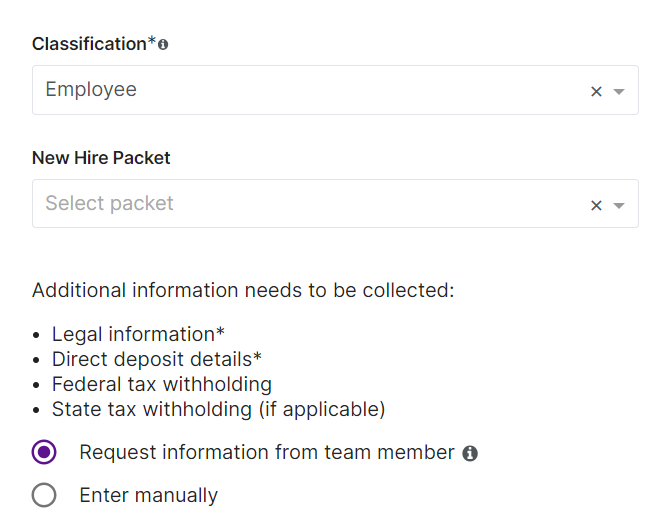Click the Additional information needs heading text
Screen dimensions: 657x526
coord(243,290)
